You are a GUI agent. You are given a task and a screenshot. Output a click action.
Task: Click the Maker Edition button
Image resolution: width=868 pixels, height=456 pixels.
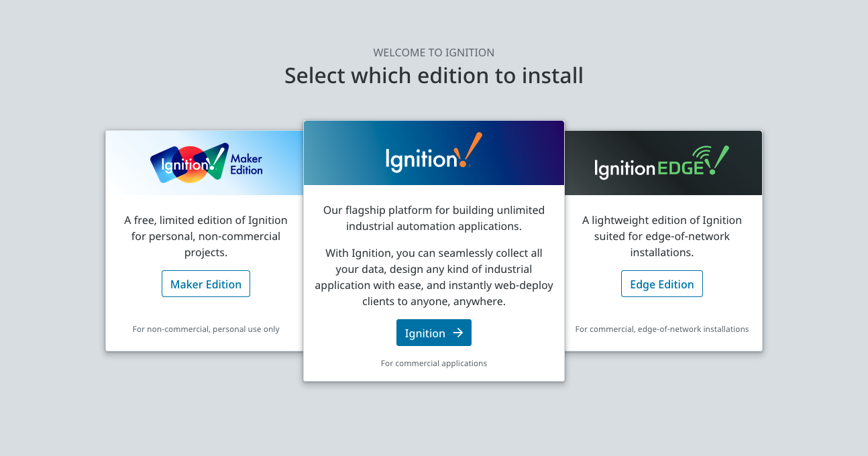pyautogui.click(x=206, y=284)
